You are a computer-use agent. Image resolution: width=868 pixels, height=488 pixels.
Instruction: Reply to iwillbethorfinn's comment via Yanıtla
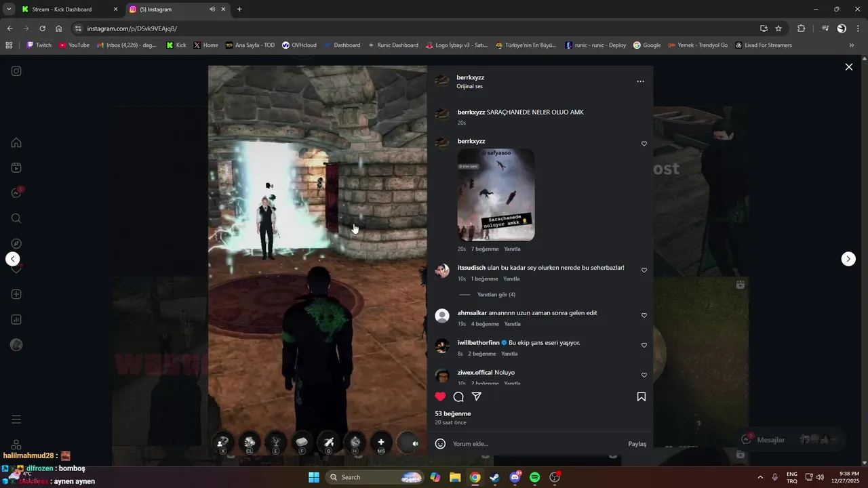(x=509, y=354)
